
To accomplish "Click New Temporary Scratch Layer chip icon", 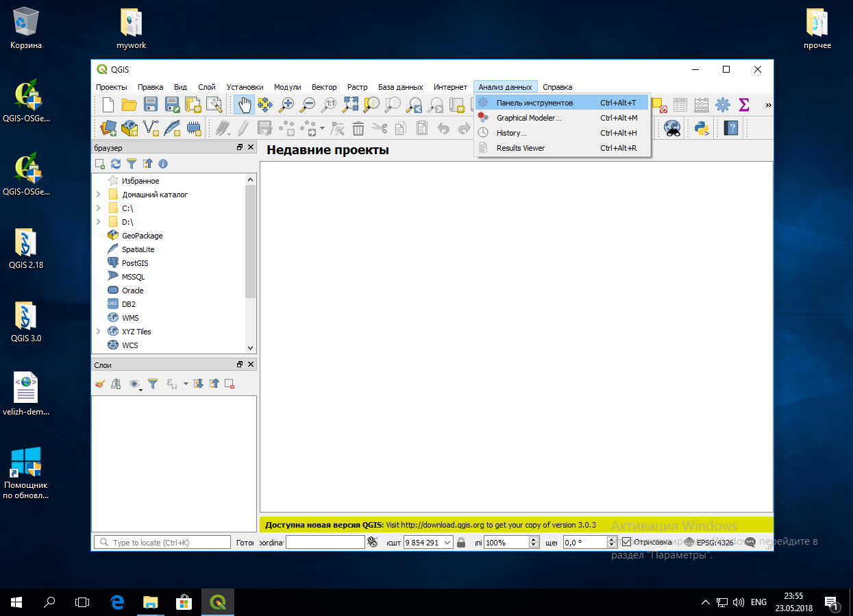I will coord(193,128).
